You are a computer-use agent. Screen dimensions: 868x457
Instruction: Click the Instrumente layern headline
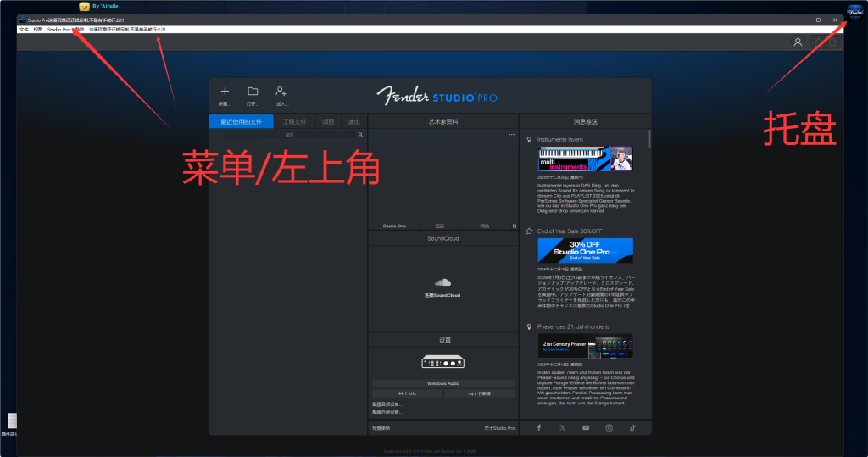point(559,140)
